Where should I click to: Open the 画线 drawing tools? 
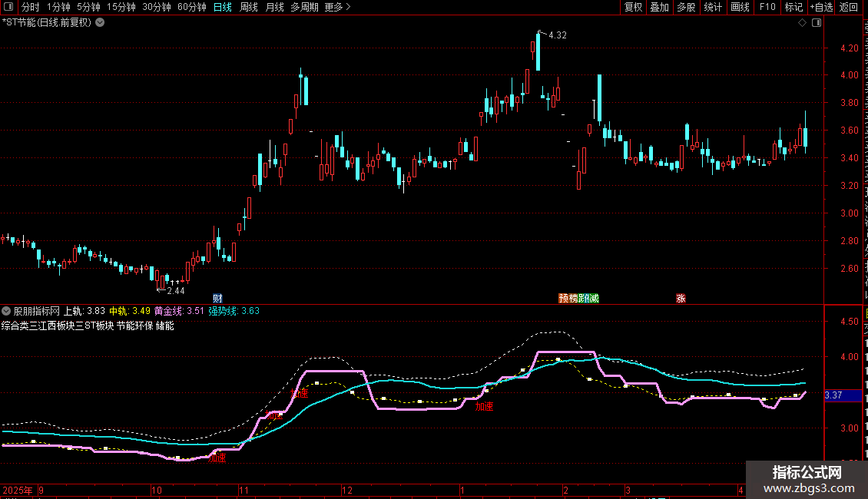click(x=740, y=7)
